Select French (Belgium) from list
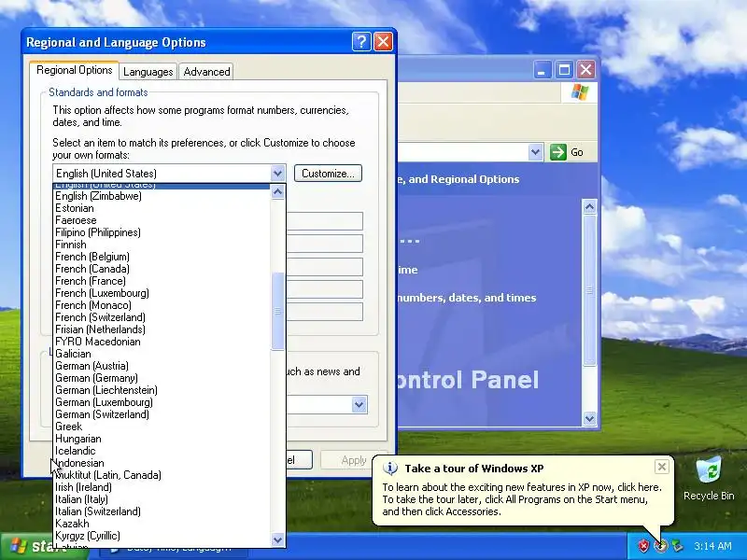This screenshot has width=747, height=560. (x=162, y=257)
